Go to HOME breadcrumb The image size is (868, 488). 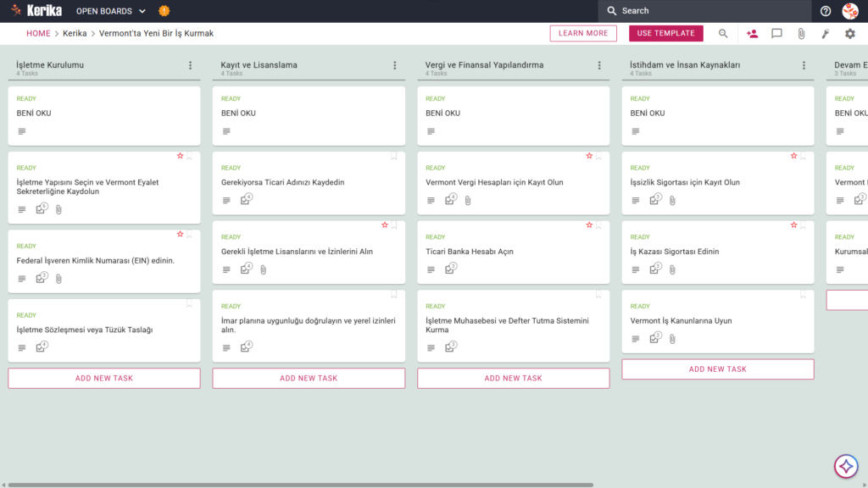[x=38, y=33]
